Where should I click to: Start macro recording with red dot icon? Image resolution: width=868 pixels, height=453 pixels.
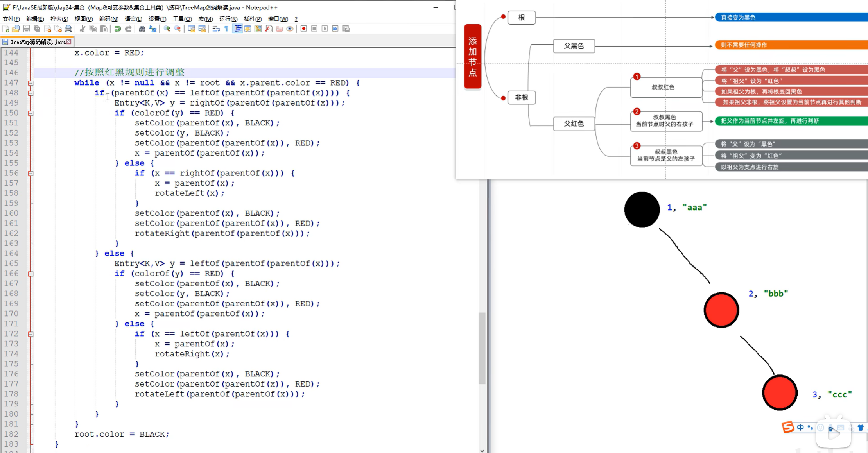tap(303, 29)
